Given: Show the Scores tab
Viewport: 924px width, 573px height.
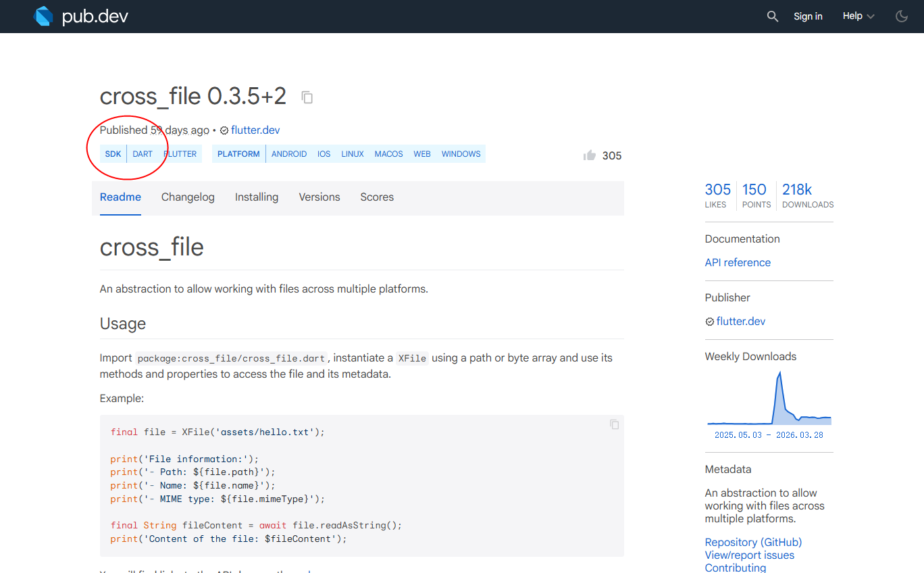Looking at the screenshot, I should click(x=377, y=197).
